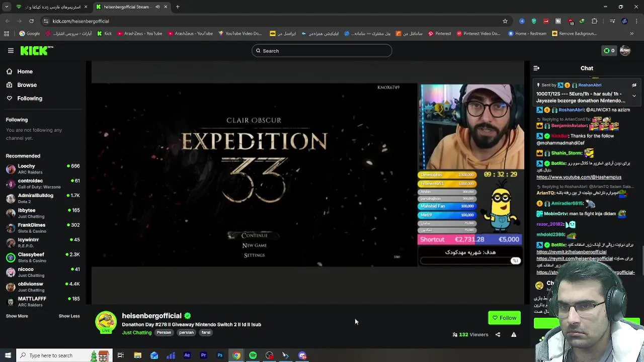The height and width of the screenshot is (362, 644).
Task: Open the Kick bookmark
Action: (105, 34)
